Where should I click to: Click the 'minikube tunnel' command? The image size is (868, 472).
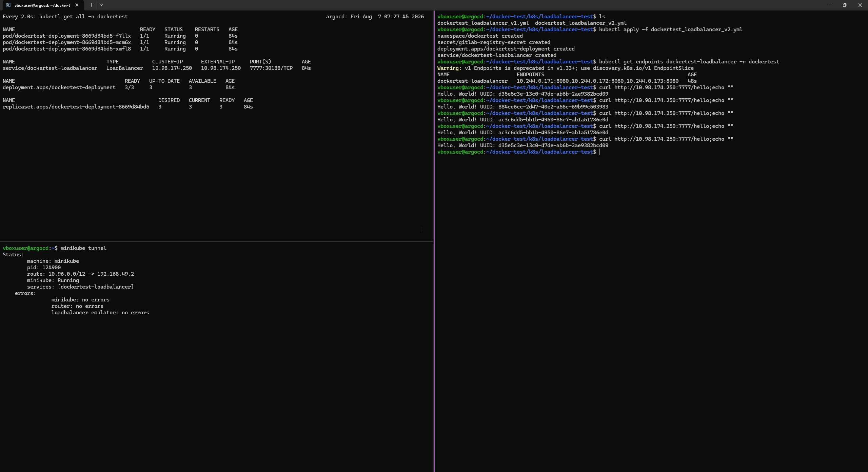coord(83,248)
